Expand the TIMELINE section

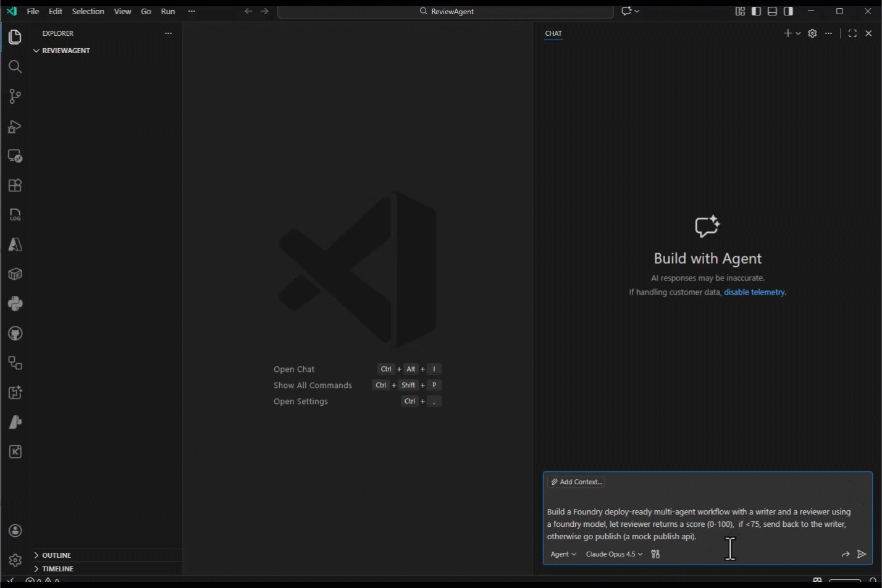[x=57, y=569]
